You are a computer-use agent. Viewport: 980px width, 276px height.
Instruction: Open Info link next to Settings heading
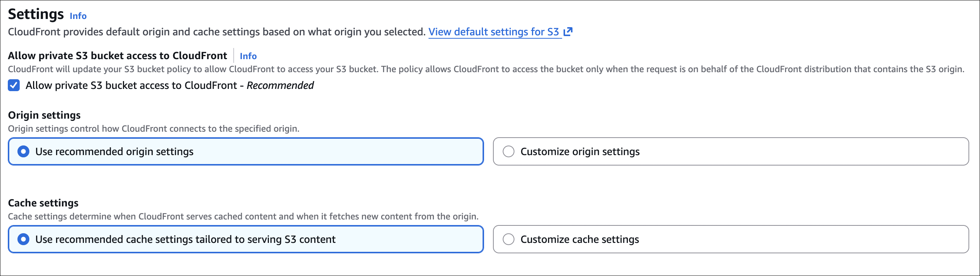pyautogui.click(x=78, y=16)
